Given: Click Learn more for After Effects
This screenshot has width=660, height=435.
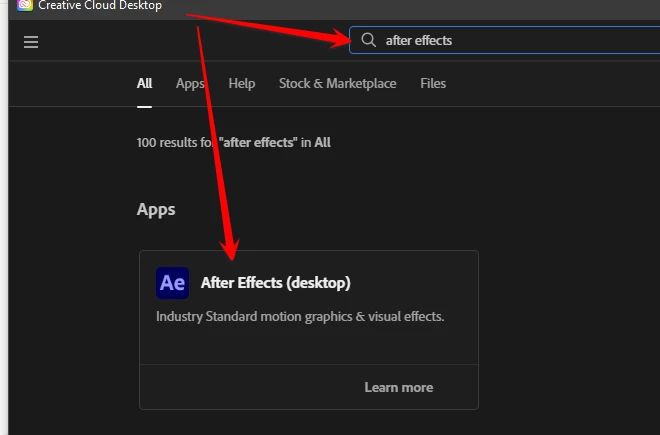Looking at the screenshot, I should point(399,387).
